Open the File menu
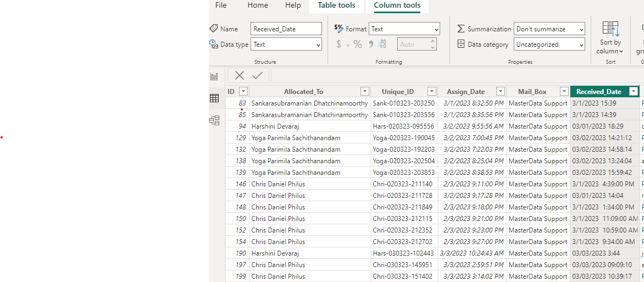This screenshot has width=644, height=282. point(221,5)
